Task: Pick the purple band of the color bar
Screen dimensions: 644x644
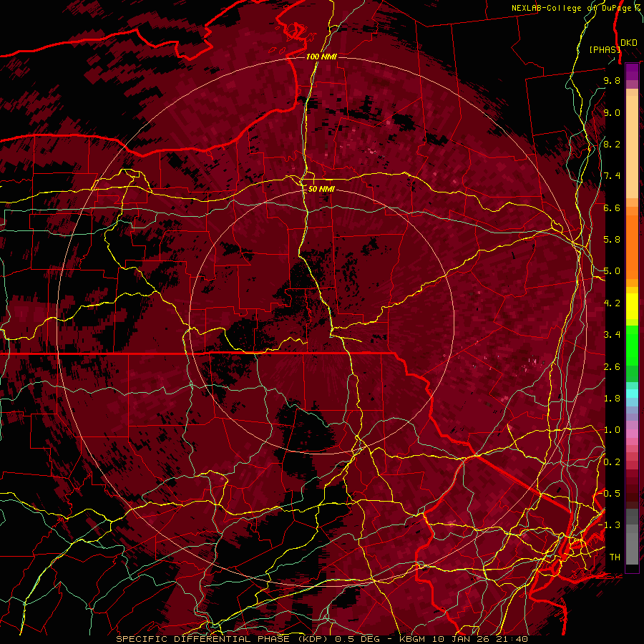Action: tap(632, 72)
